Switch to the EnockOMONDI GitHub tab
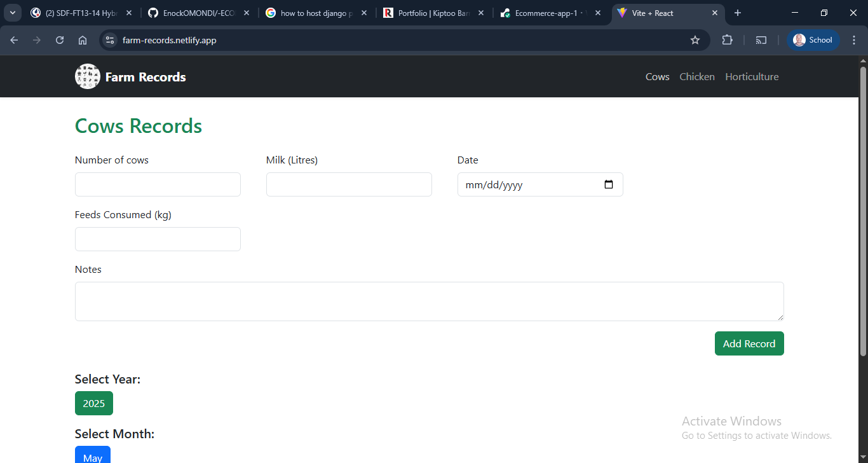868x463 pixels. coord(199,13)
